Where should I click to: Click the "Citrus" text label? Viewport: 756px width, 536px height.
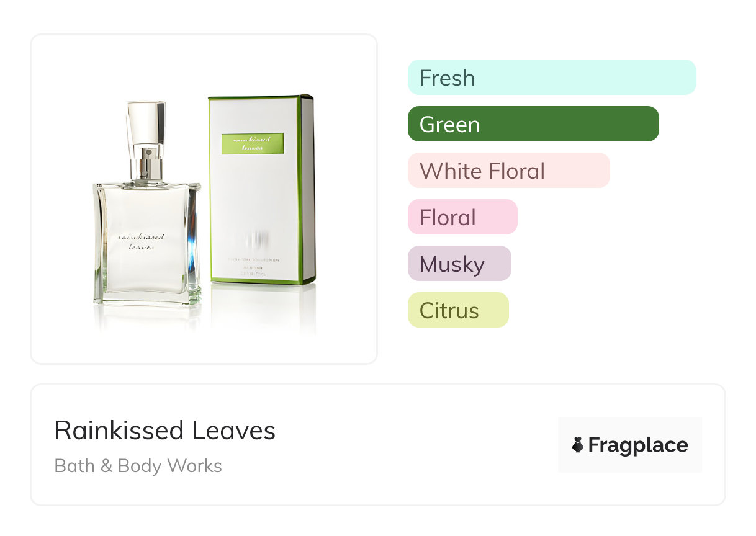449,311
